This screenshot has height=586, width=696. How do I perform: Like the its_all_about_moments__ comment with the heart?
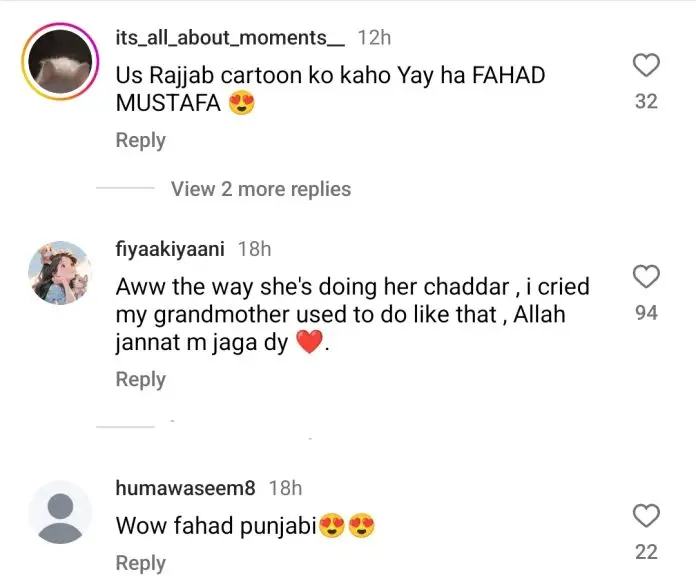(647, 66)
